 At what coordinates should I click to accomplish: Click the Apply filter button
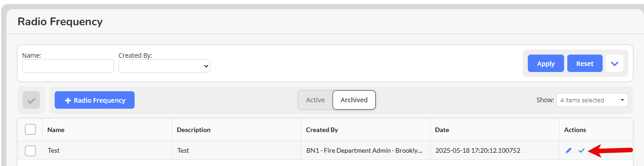(546, 64)
